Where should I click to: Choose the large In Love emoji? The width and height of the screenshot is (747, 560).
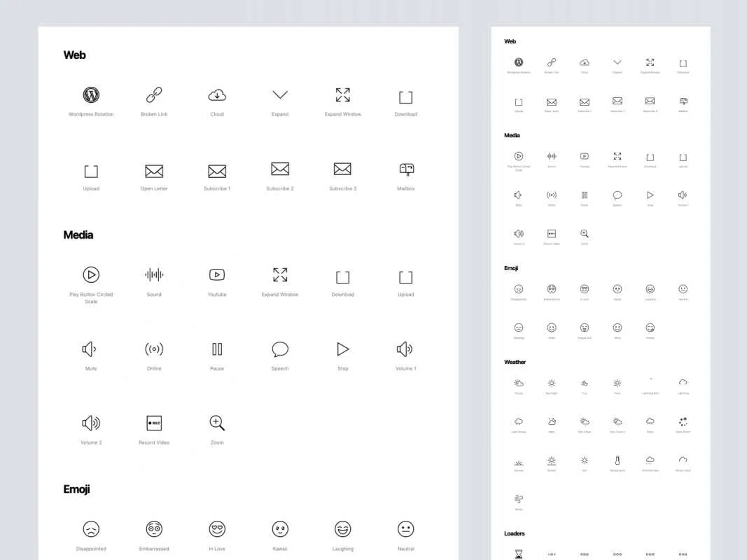point(217,528)
